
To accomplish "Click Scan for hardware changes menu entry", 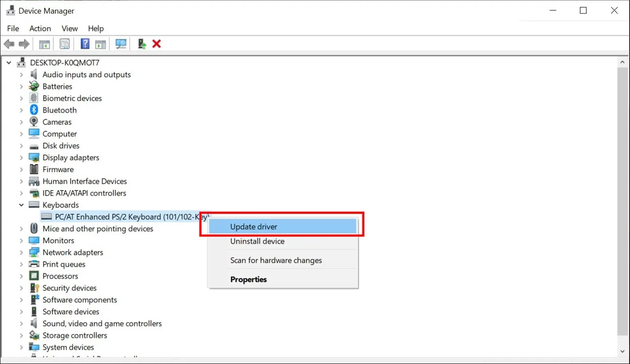I will coord(276,260).
